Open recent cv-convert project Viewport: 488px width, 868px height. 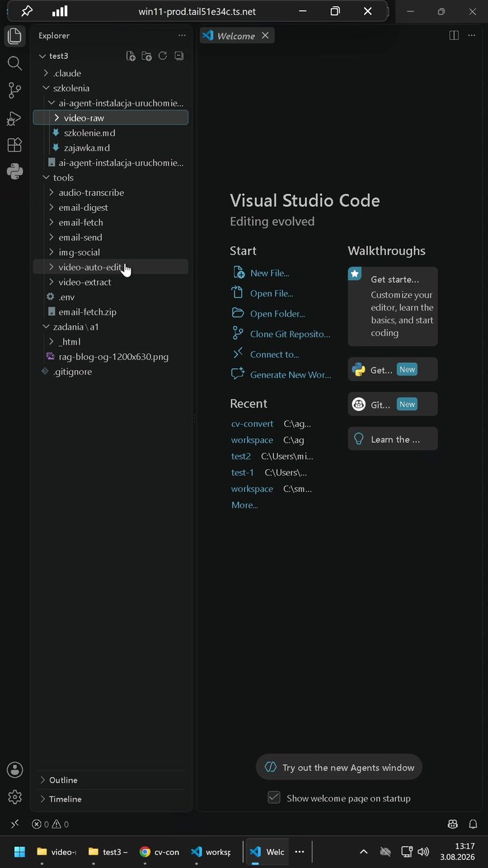252,424
